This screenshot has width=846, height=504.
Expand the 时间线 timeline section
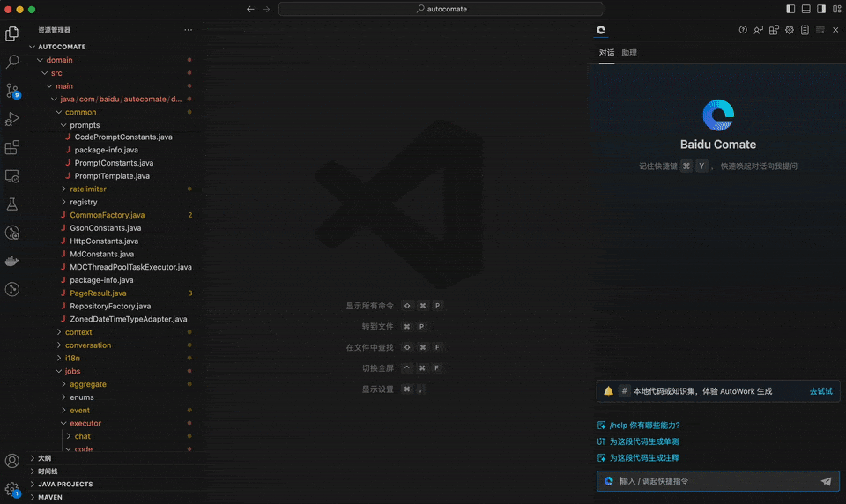click(x=47, y=471)
